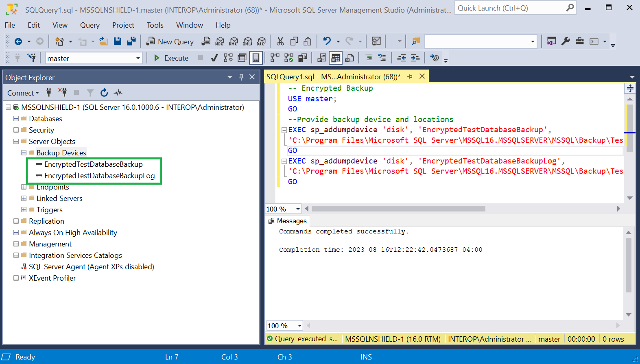Image resolution: width=640 pixels, height=364 pixels.
Task: Select SQL Server Agent tree item
Action: (x=92, y=267)
